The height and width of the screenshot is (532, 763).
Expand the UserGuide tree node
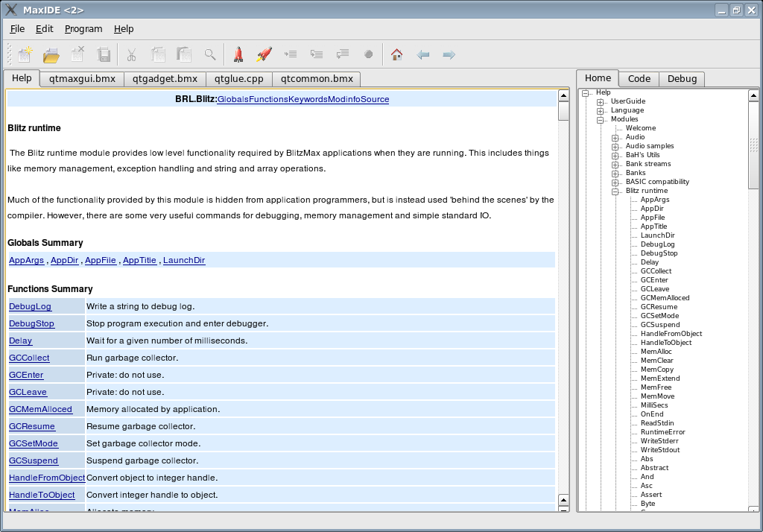point(601,102)
